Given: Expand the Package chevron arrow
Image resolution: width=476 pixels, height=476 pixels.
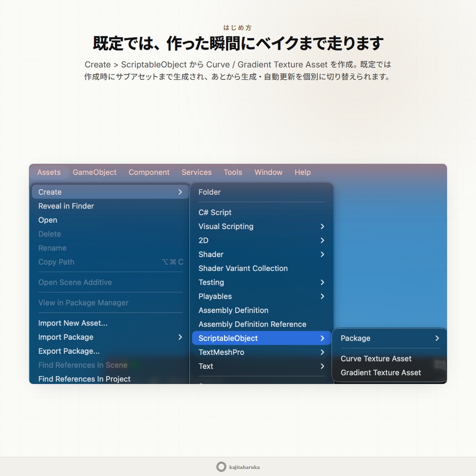Looking at the screenshot, I should coord(437,338).
